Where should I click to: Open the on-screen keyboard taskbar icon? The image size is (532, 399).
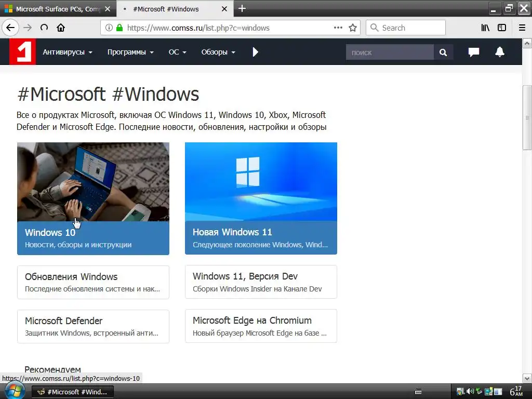point(418,392)
